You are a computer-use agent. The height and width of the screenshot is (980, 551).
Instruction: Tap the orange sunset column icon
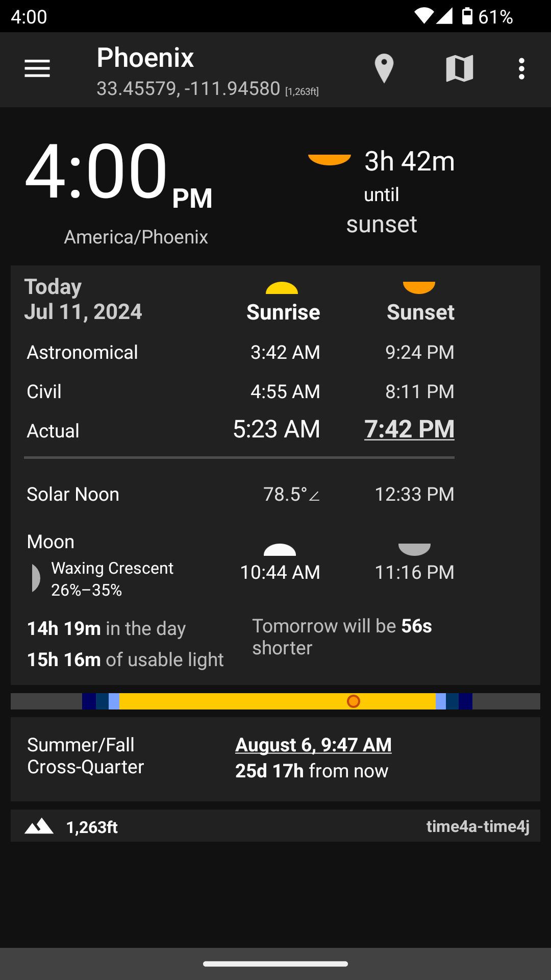pos(419,288)
